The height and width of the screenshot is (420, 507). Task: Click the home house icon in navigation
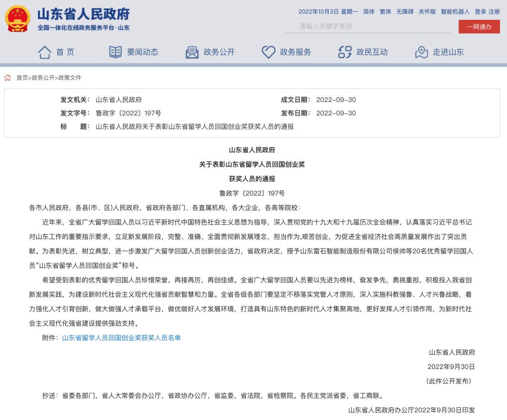(x=45, y=52)
